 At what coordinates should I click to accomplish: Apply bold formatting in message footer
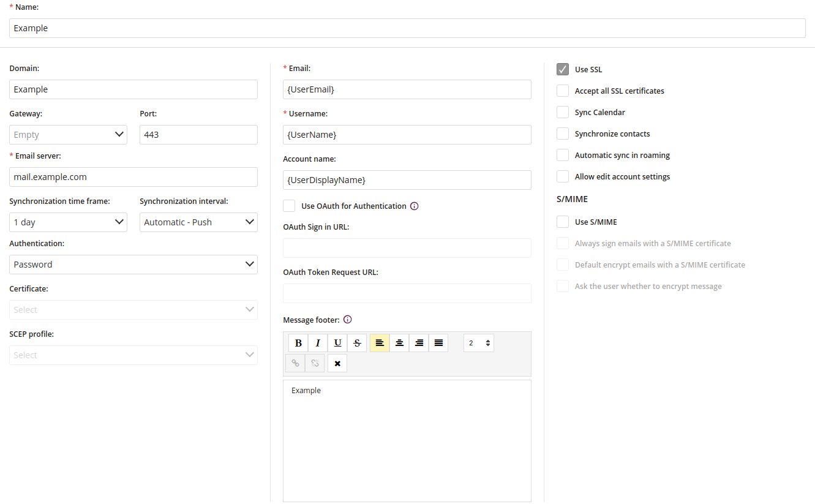tap(298, 343)
